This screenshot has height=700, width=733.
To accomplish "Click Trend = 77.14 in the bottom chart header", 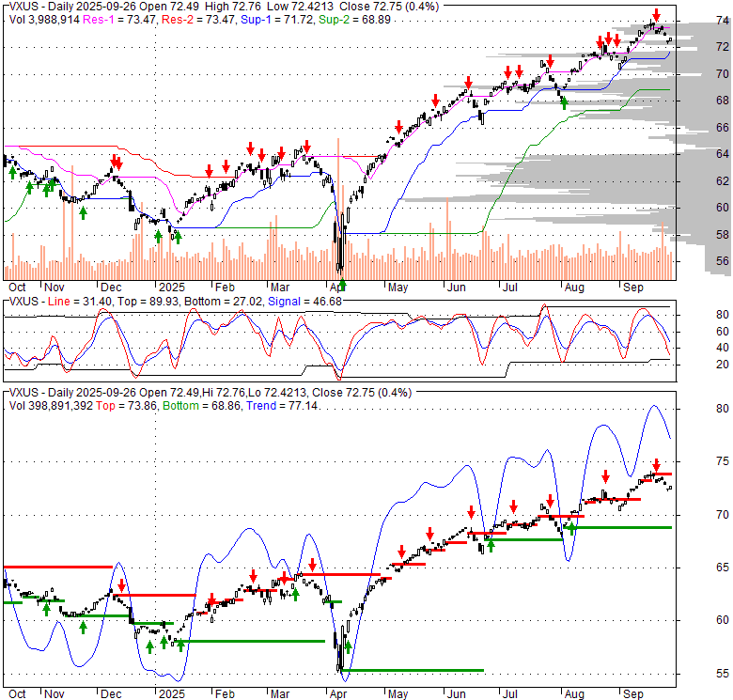I will point(282,406).
